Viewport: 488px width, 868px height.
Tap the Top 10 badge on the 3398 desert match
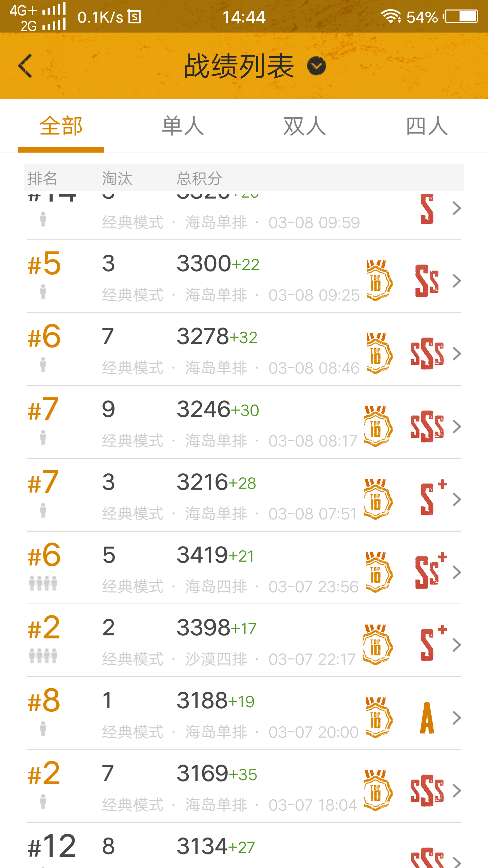pyautogui.click(x=377, y=645)
